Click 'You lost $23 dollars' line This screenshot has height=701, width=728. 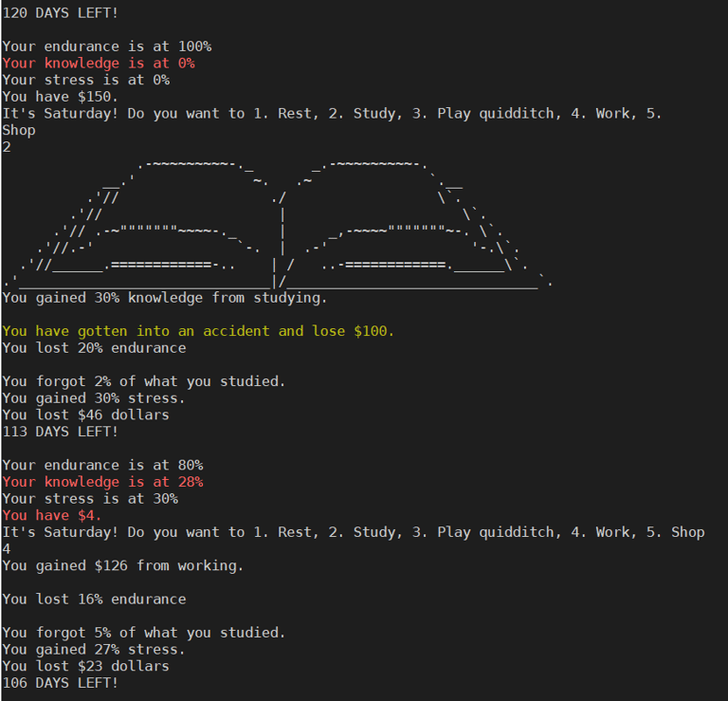point(86,666)
